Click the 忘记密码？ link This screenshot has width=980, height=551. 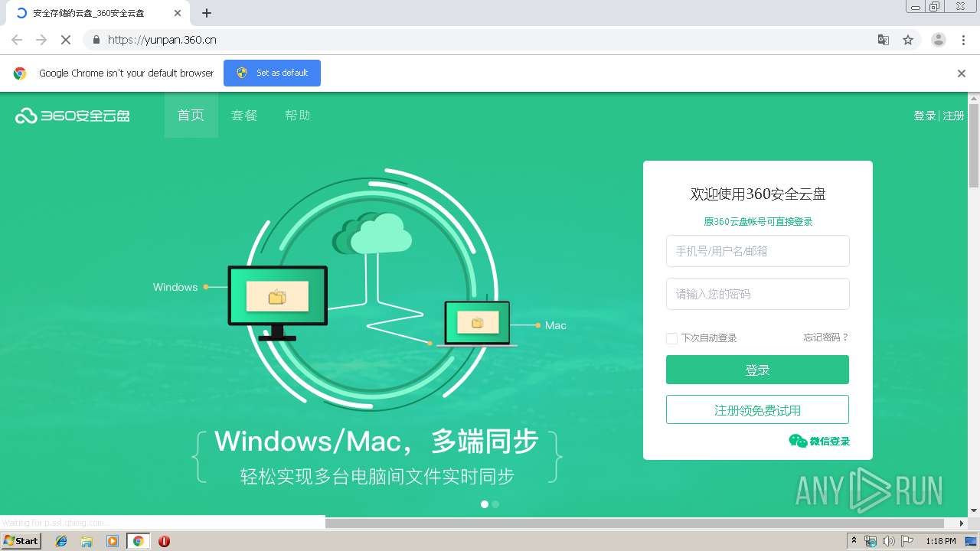coord(825,337)
